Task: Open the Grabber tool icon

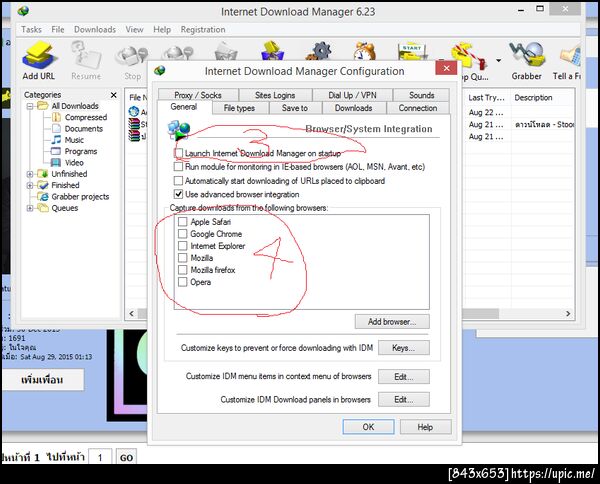Action: click(527, 60)
